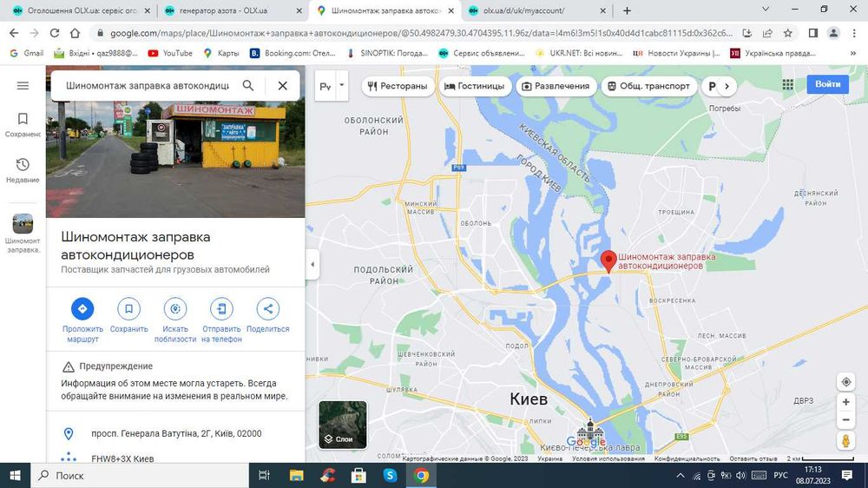This screenshot has width=868, height=488.
Task: Open the tab search dropdown chevron
Action: click(x=766, y=10)
